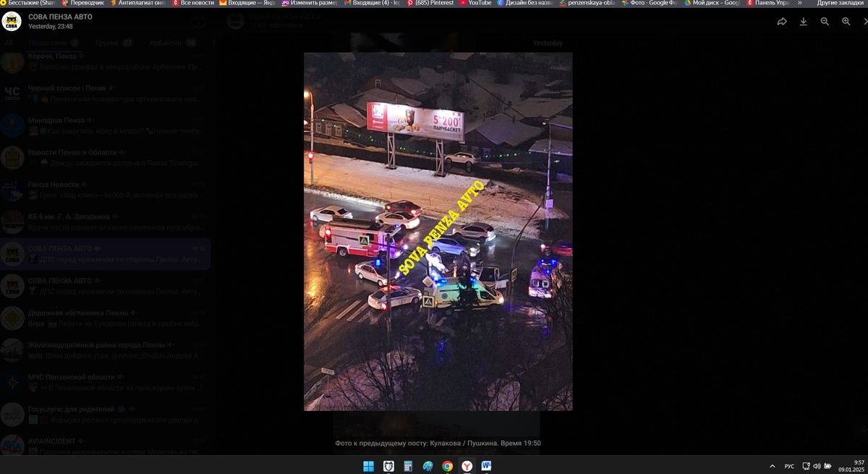Screen dimensions: 868x474
Task: Click the Yandex Browser taskbar icon
Action: coord(467,466)
